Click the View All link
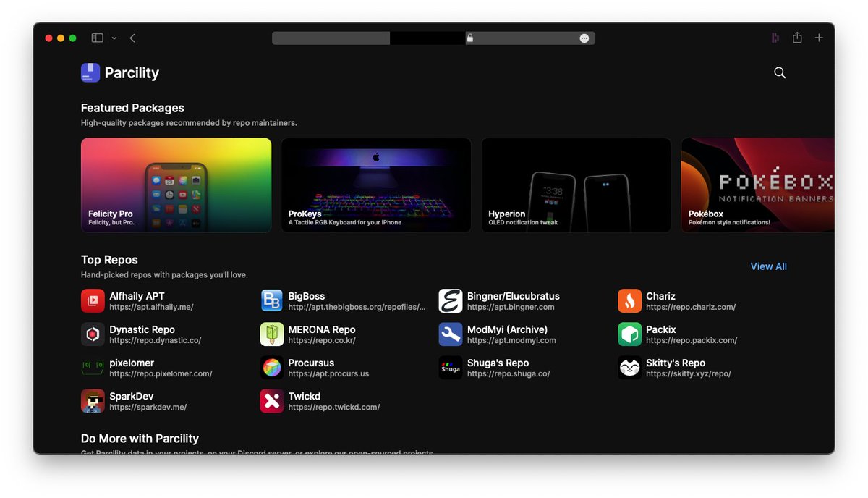The width and height of the screenshot is (868, 498). pyautogui.click(x=768, y=266)
